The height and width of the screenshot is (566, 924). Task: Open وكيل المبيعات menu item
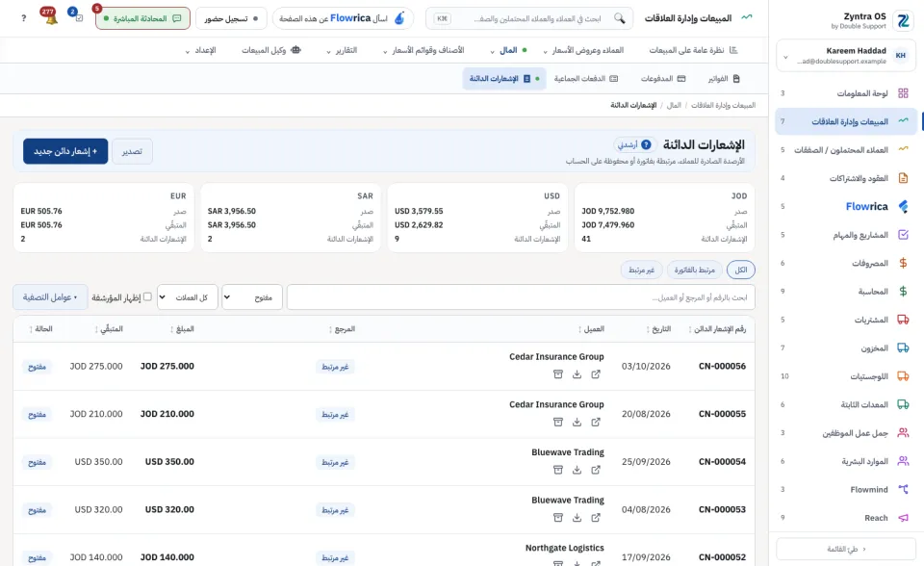(x=271, y=50)
